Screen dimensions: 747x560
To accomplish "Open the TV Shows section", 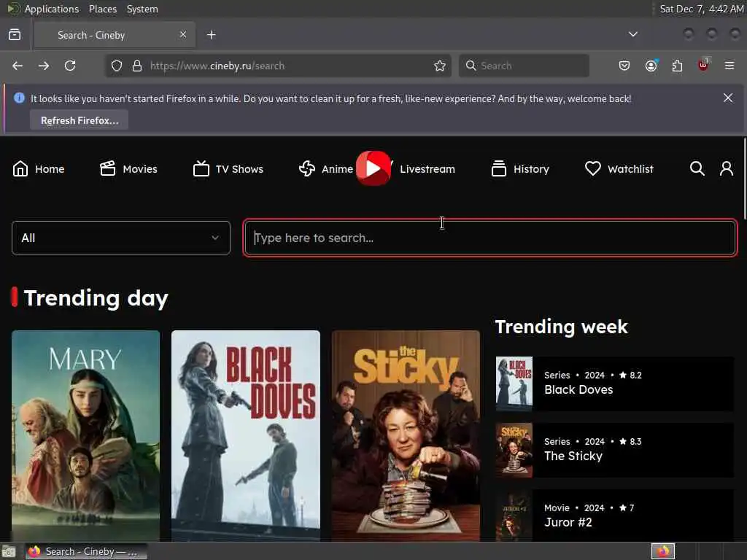I will tap(228, 168).
